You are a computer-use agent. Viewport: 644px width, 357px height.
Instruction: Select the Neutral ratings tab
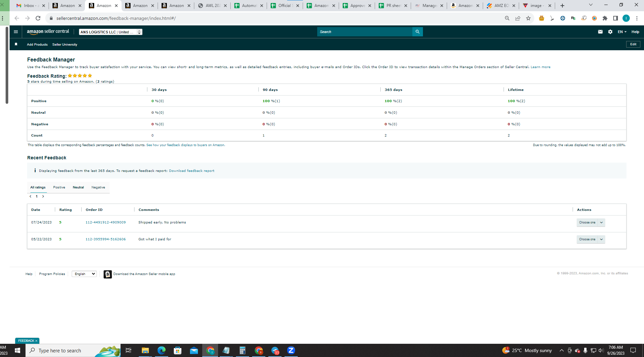point(78,187)
